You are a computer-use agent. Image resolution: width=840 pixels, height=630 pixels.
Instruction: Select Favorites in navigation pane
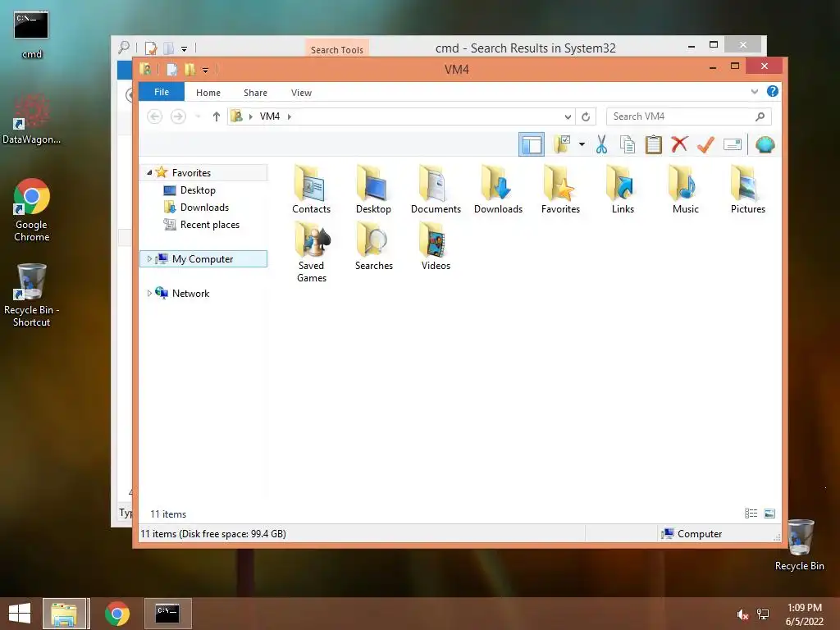pyautogui.click(x=191, y=172)
